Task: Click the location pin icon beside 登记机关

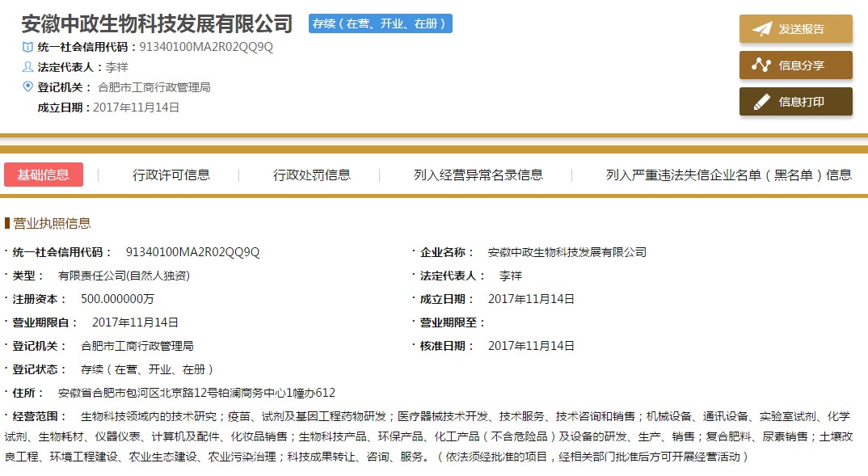Action: pos(28,86)
